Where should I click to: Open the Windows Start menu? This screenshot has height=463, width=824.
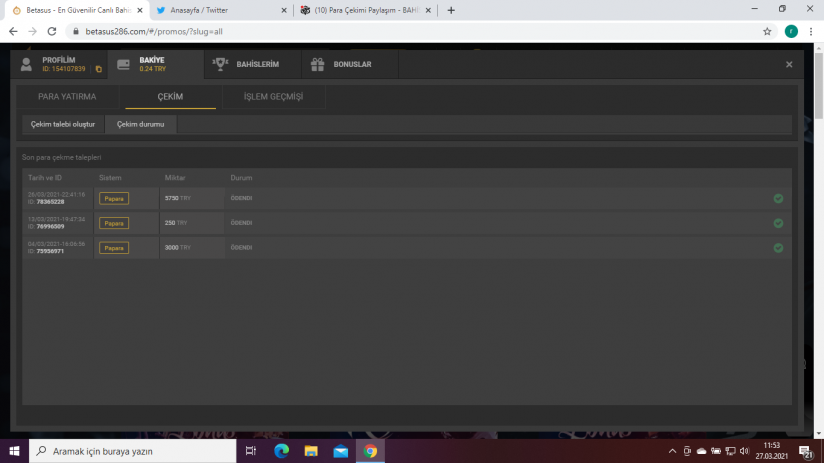(x=14, y=451)
